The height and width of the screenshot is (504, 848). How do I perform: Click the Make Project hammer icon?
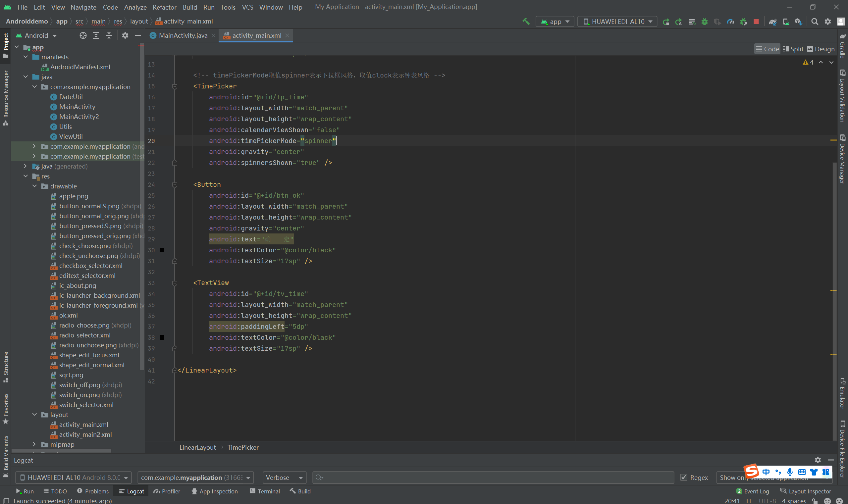coord(526,22)
